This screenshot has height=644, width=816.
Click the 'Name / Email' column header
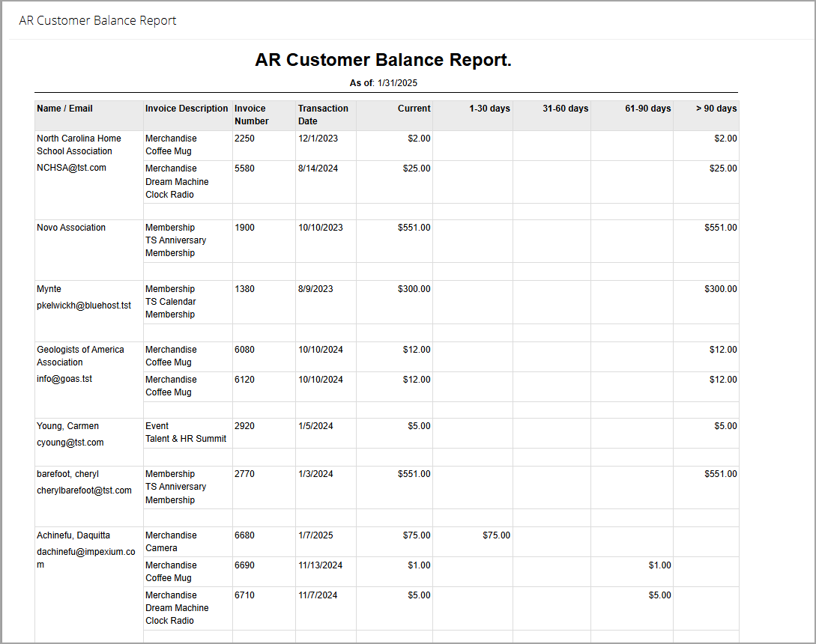pyautogui.click(x=64, y=108)
